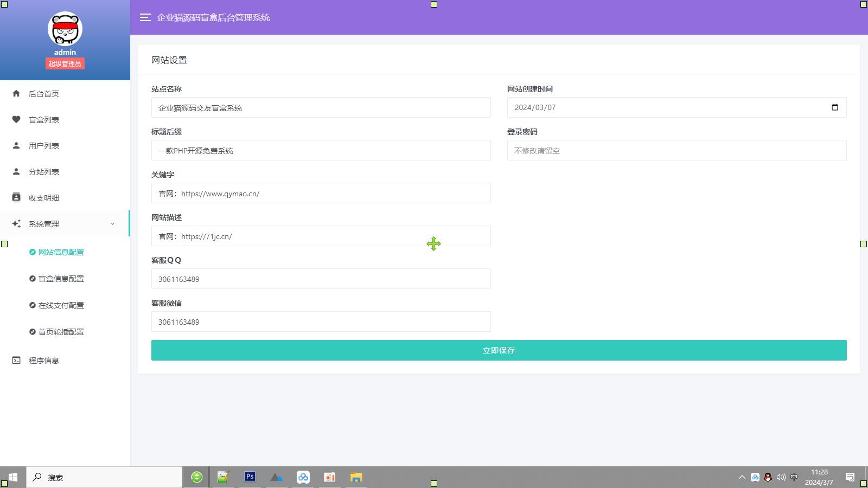Open 在线支付配置 submenu item
The height and width of the screenshot is (488, 868).
click(61, 305)
